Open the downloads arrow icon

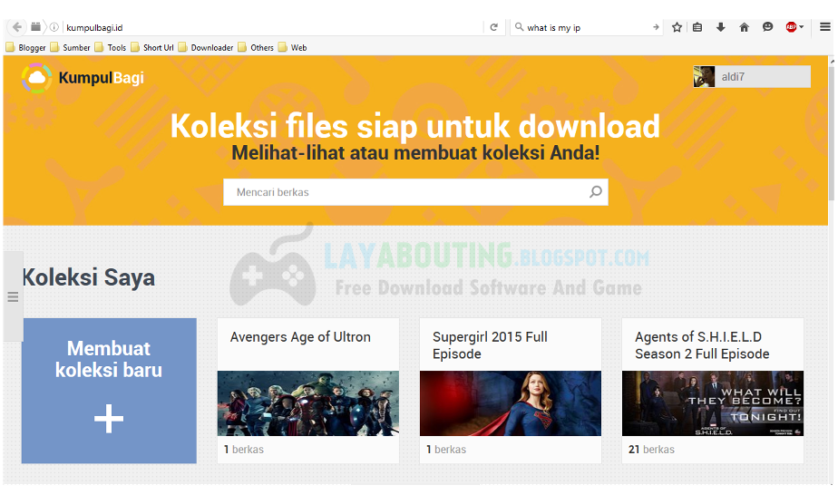coord(720,27)
